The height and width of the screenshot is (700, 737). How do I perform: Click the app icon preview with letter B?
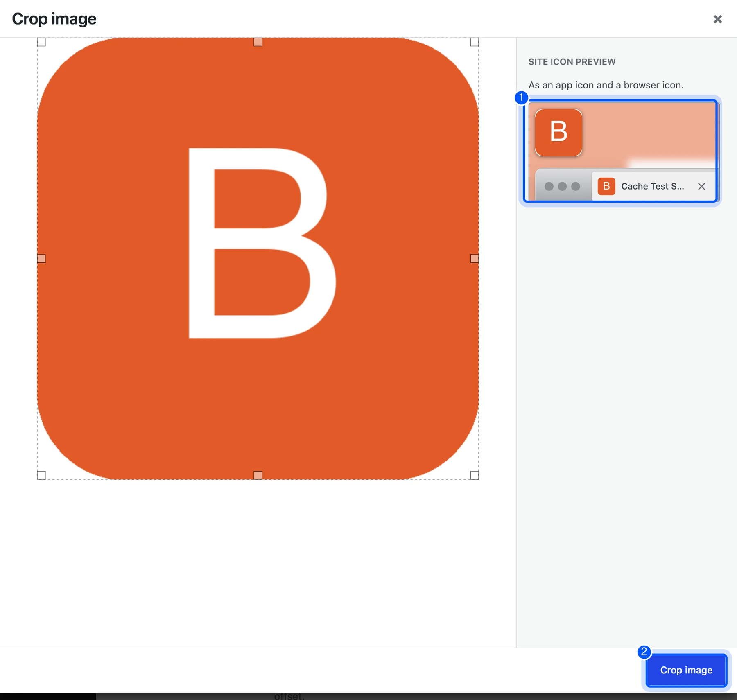(x=558, y=132)
